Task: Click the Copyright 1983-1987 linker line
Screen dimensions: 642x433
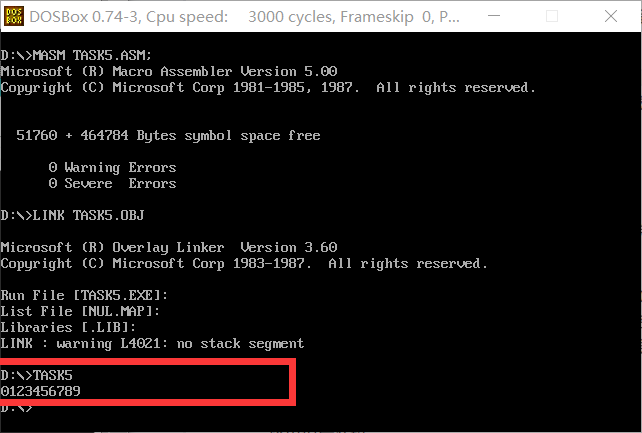Action: point(244,264)
